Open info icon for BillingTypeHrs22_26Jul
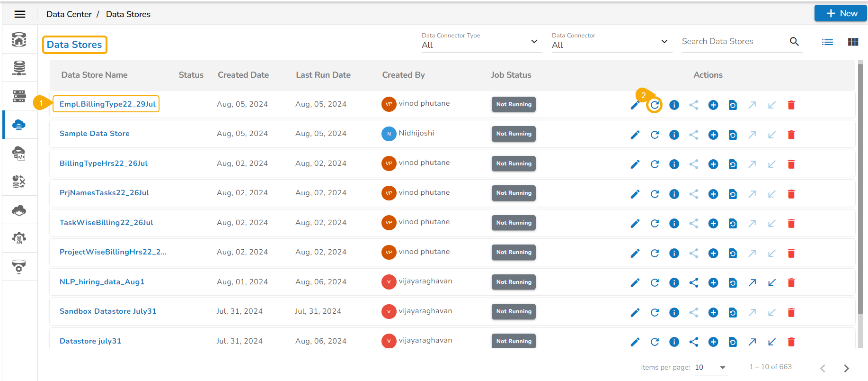The width and height of the screenshot is (868, 381). coord(674,164)
